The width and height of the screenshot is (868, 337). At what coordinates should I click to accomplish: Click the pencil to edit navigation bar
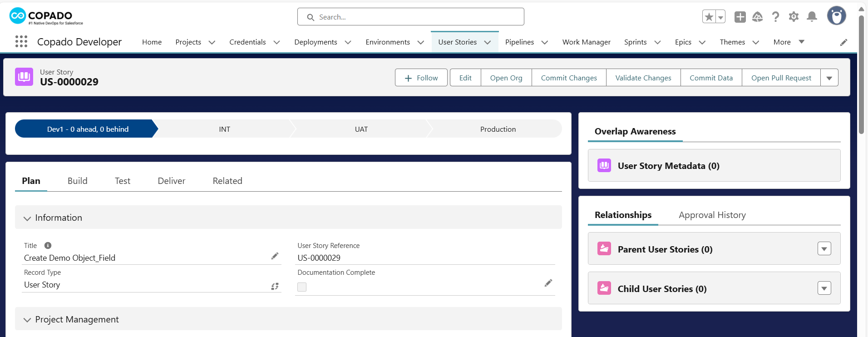pyautogui.click(x=843, y=42)
